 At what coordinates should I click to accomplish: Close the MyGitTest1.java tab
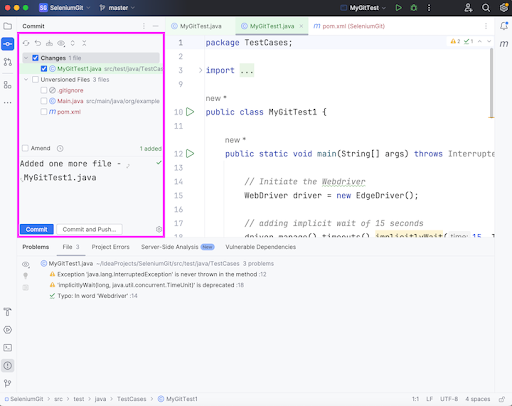(x=301, y=26)
